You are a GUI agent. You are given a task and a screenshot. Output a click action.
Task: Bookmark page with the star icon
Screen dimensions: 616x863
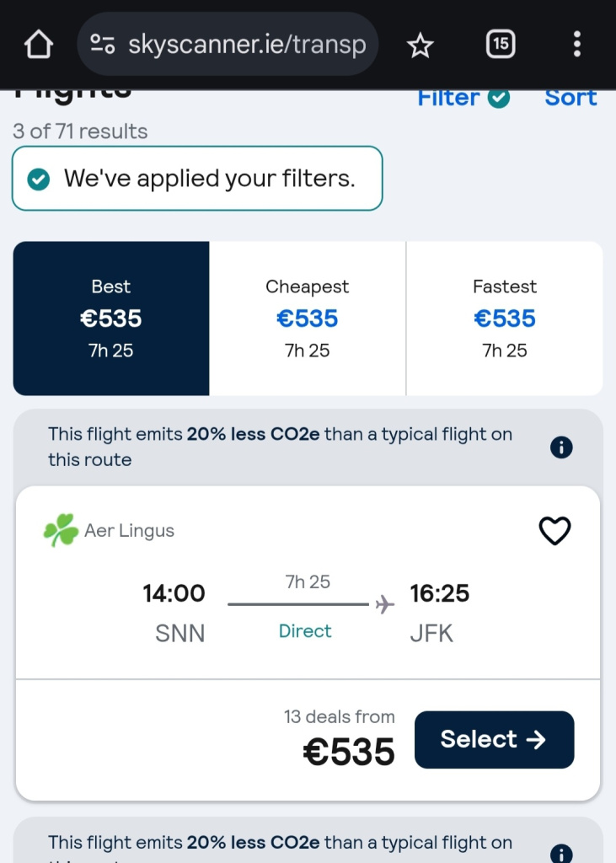point(420,46)
